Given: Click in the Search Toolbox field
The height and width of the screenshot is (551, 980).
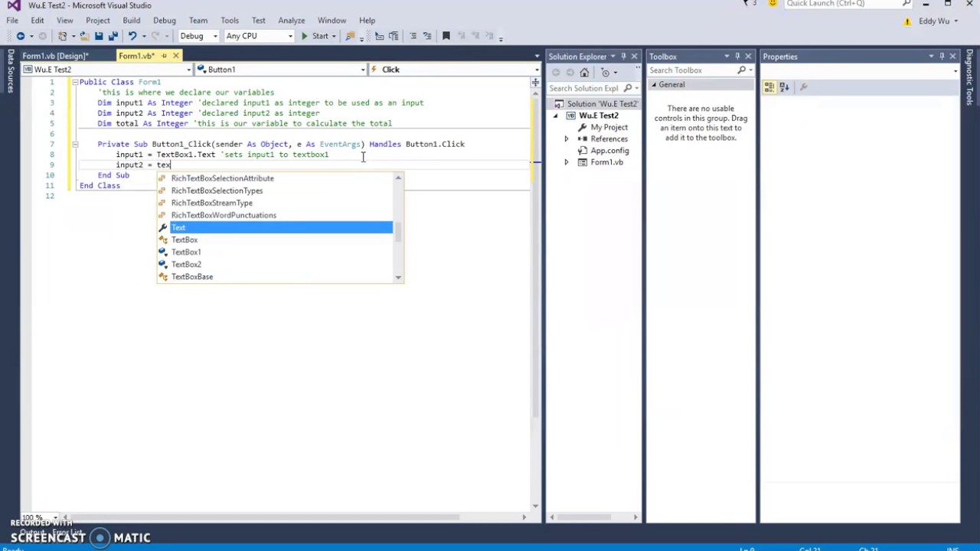Looking at the screenshot, I should tap(692, 70).
